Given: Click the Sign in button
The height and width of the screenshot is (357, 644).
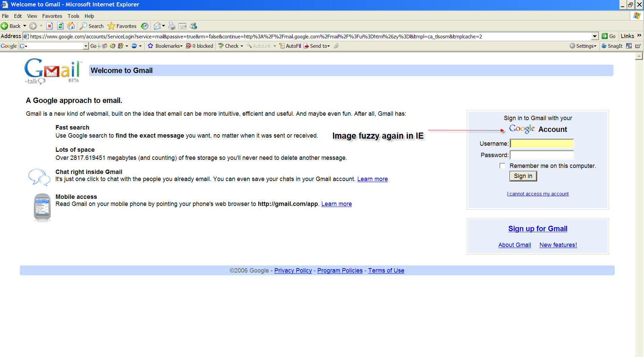Looking at the screenshot, I should (523, 176).
